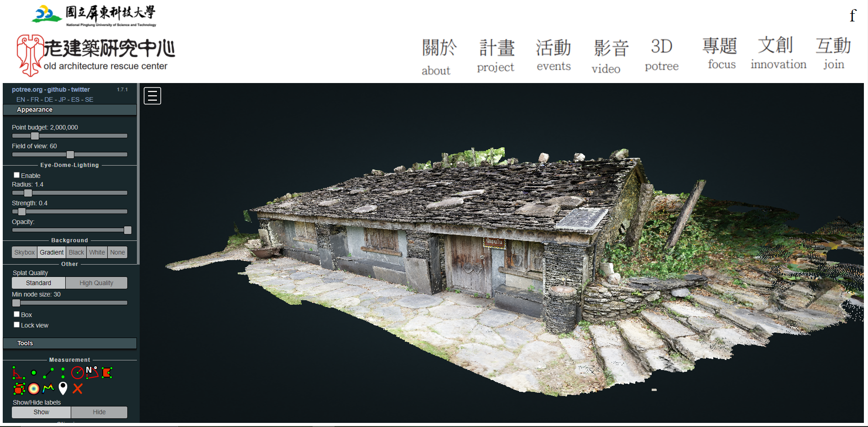Enable Eye-Dome-Lighting checkbox
The image size is (868, 427).
pos(16,175)
